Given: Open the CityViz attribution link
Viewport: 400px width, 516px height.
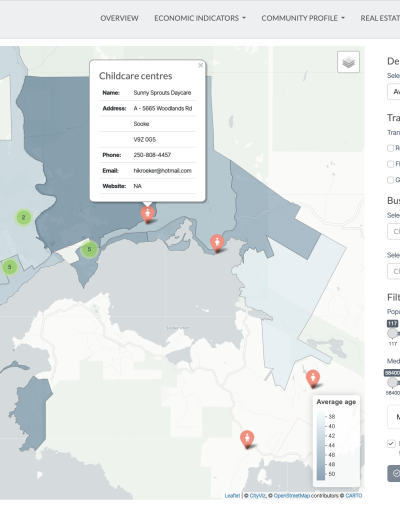Looking at the screenshot, I should 257,496.
